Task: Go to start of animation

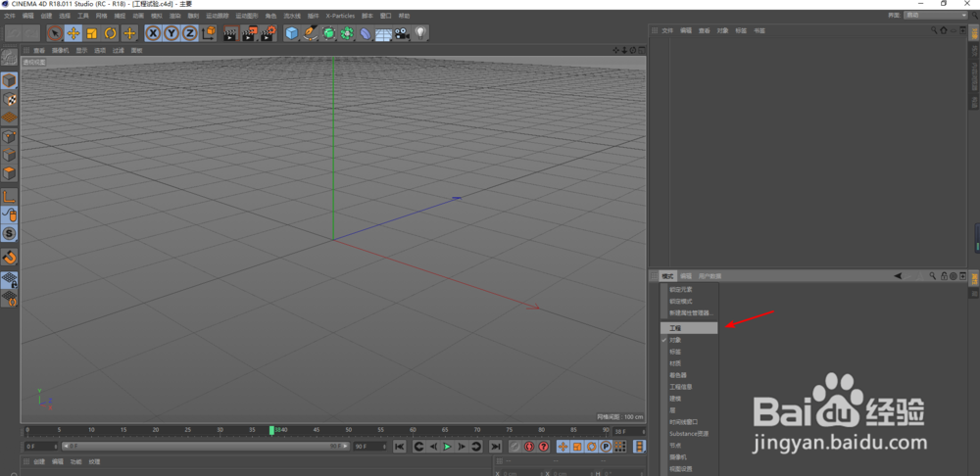Action: pos(400,447)
